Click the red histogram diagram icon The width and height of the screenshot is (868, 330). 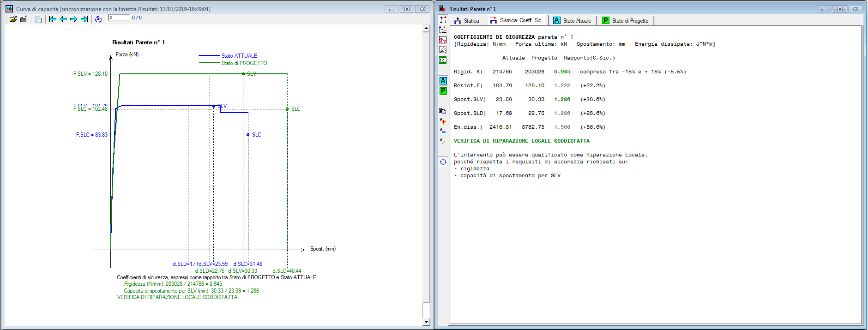coord(443,40)
